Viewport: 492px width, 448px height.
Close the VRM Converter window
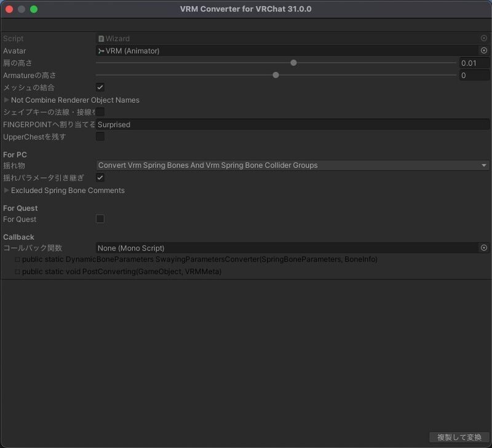click(9, 9)
